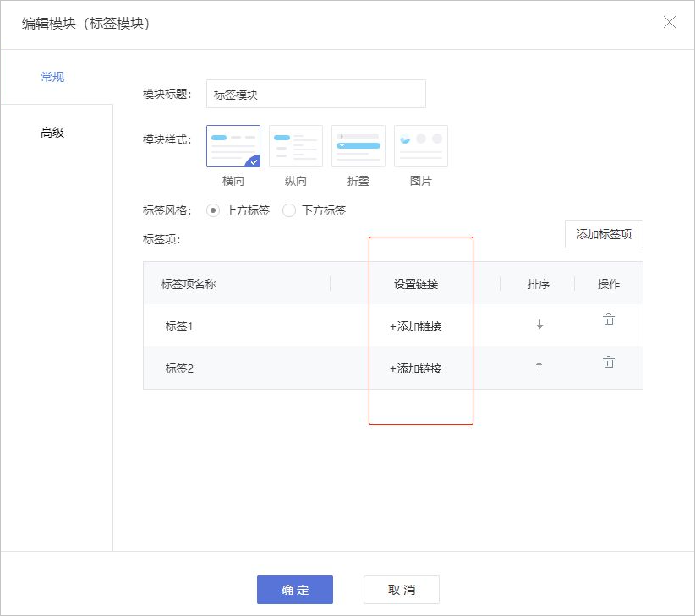Choose the 折叠 module style icon
695x616 pixels.
(x=358, y=146)
